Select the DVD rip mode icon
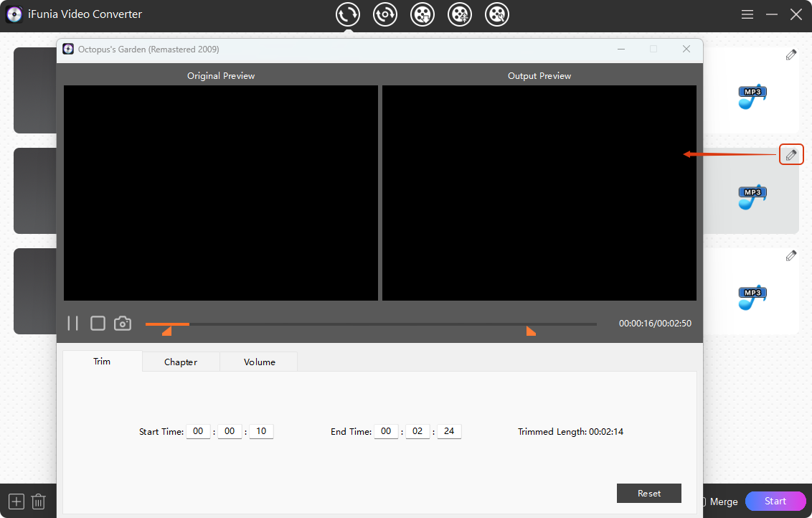The height and width of the screenshot is (518, 812). pyautogui.click(x=385, y=14)
